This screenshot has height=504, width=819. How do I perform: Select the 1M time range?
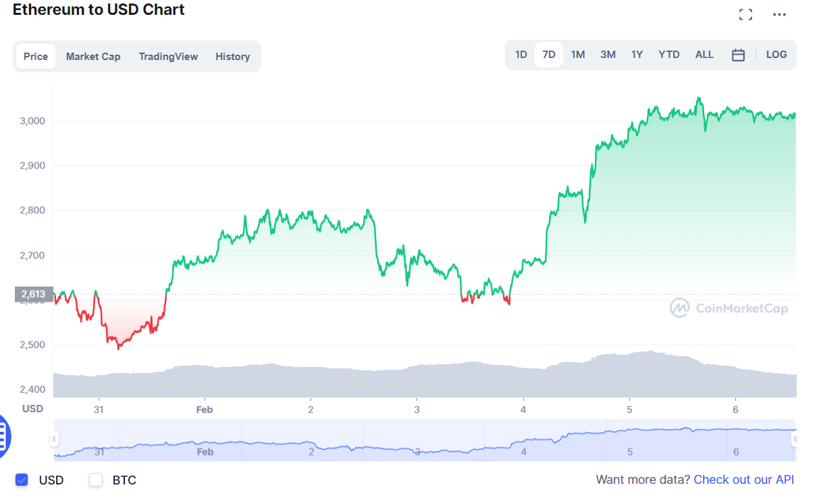pos(578,55)
